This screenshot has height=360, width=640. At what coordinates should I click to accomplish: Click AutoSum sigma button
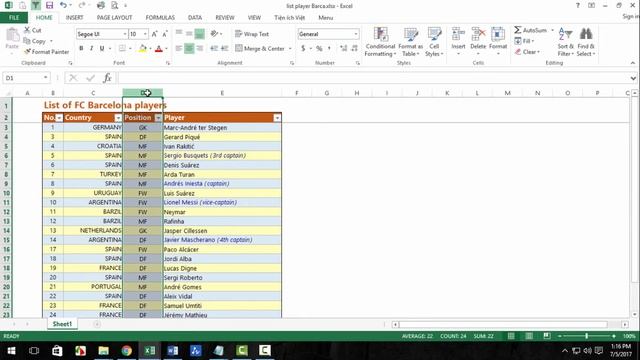(530, 30)
